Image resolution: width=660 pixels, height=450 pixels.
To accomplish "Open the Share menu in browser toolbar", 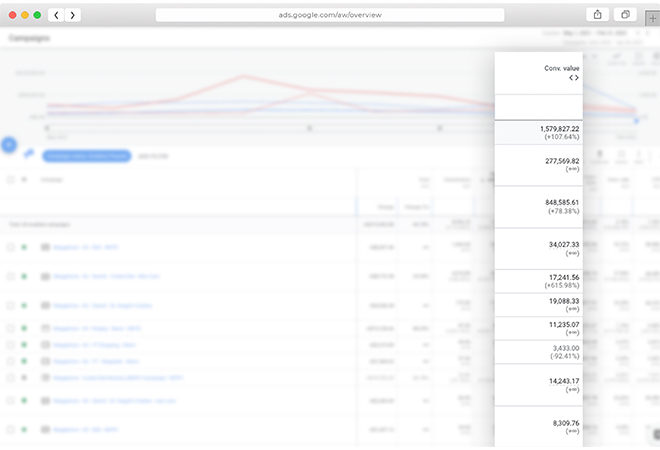I will [x=598, y=15].
